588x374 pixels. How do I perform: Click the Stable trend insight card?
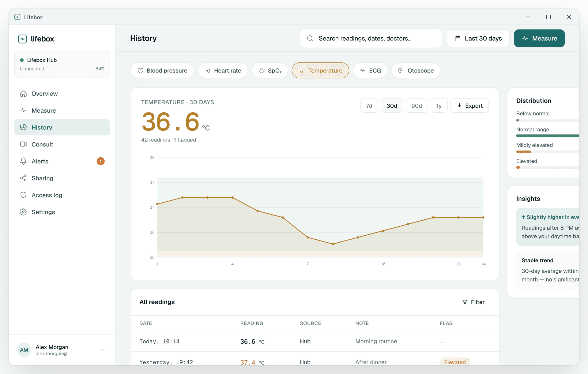548,270
